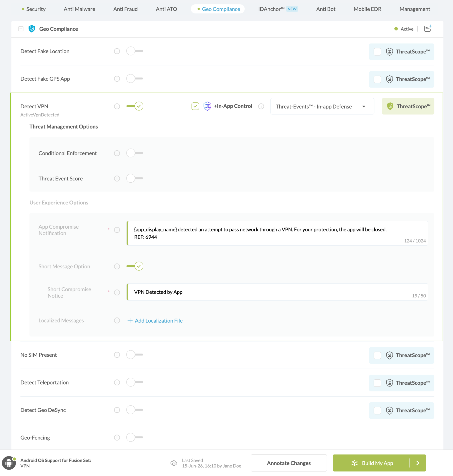Collapse the Geo Compliance section
The width and height of the screenshot is (453, 476).
21,29
